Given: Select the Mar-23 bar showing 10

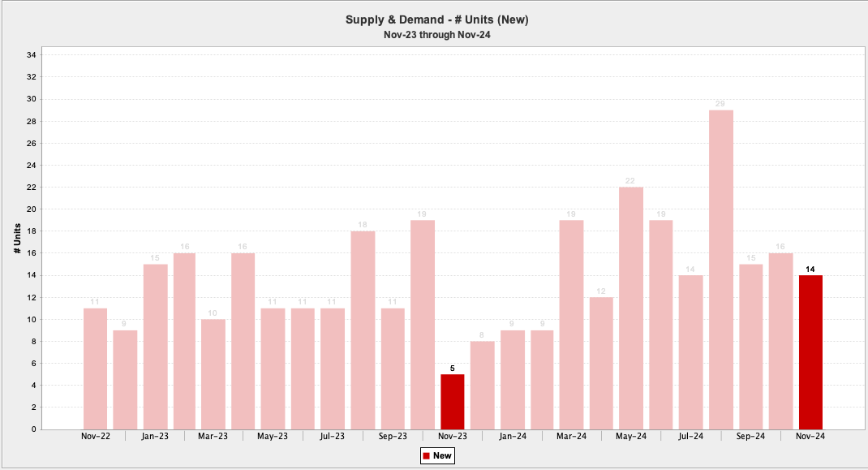Looking at the screenshot, I should tap(213, 374).
